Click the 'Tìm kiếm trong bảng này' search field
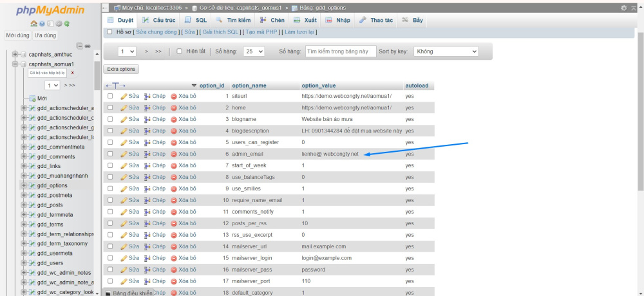This screenshot has height=296, width=644. (x=341, y=51)
